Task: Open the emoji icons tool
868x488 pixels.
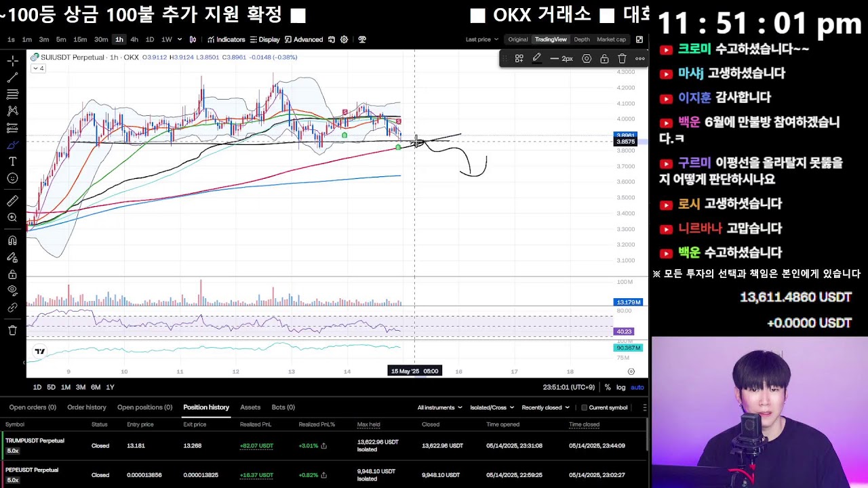Action: click(12, 178)
